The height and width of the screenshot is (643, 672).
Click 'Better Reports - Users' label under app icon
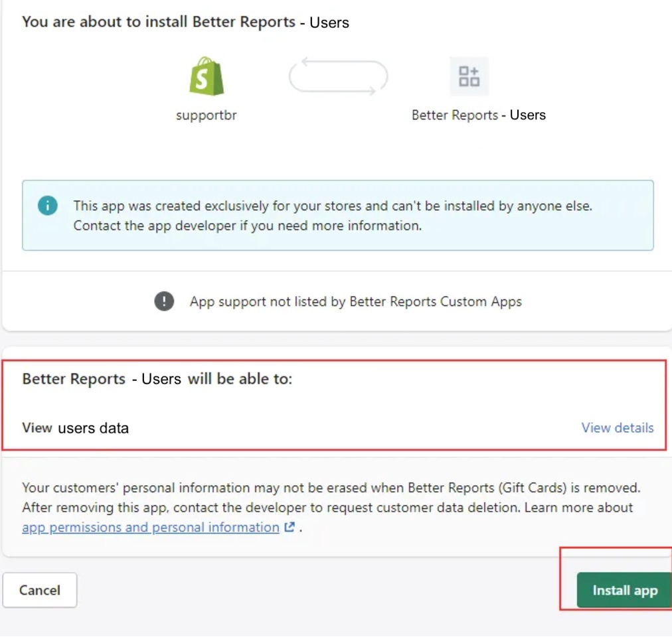coord(479,115)
